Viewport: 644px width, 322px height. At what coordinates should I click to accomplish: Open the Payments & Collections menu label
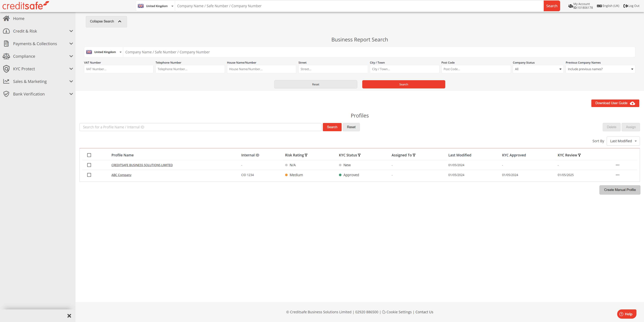(x=35, y=43)
